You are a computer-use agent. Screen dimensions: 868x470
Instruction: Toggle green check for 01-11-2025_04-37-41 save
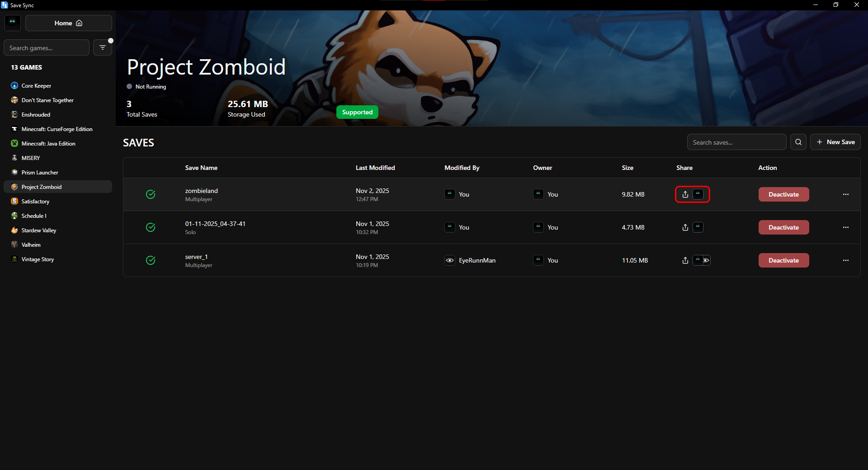(x=151, y=227)
